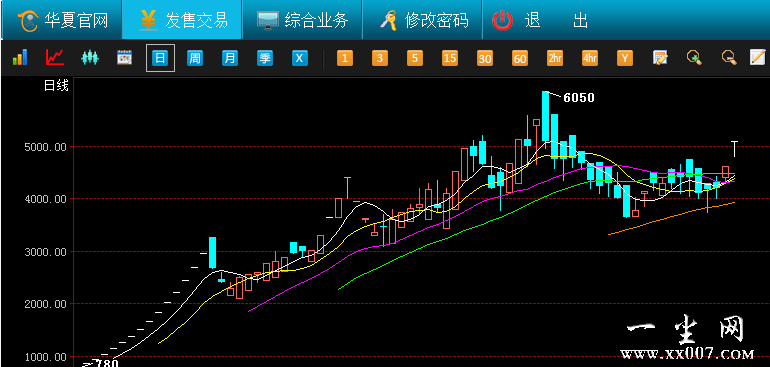The height and width of the screenshot is (367, 770).
Task: Click the 修改密码 button
Action: (x=423, y=20)
